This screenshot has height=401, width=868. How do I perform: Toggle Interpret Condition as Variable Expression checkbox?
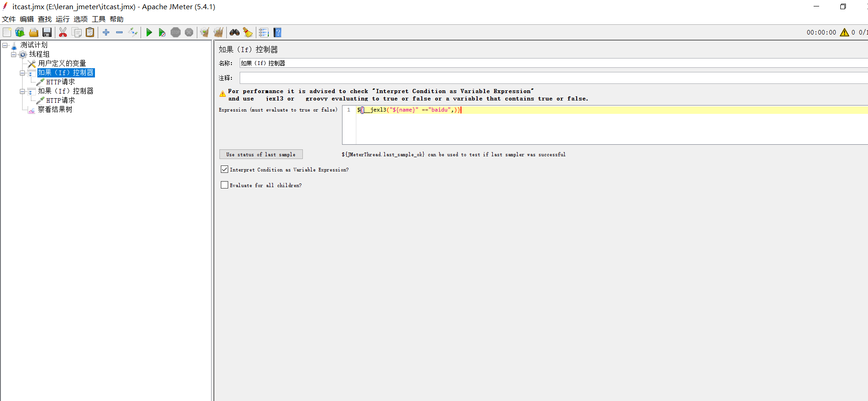tap(224, 169)
